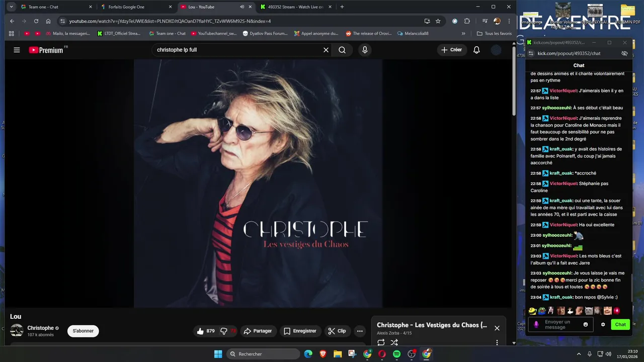This screenshot has width=644, height=362.
Task: Click the taskbar Rechercher search box
Action: coord(263,354)
